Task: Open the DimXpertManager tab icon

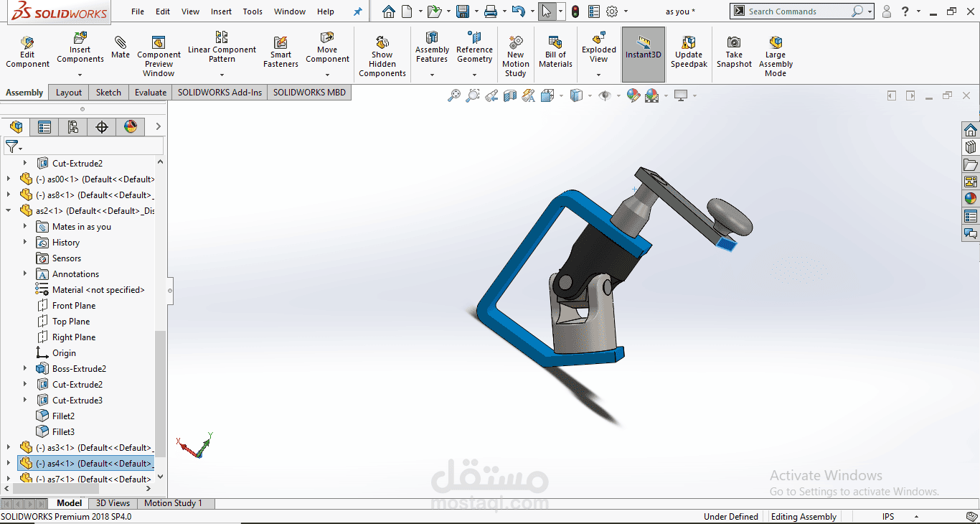Action: 102,127
